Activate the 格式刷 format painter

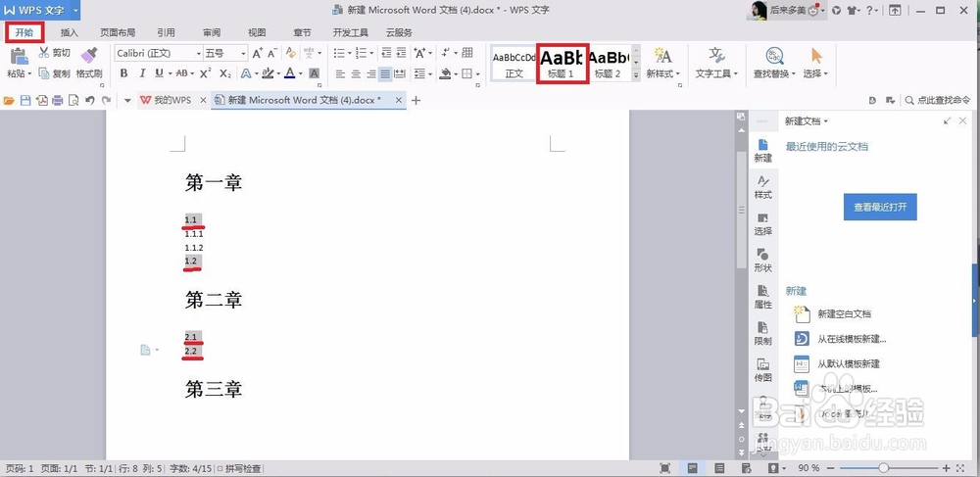coord(89,63)
